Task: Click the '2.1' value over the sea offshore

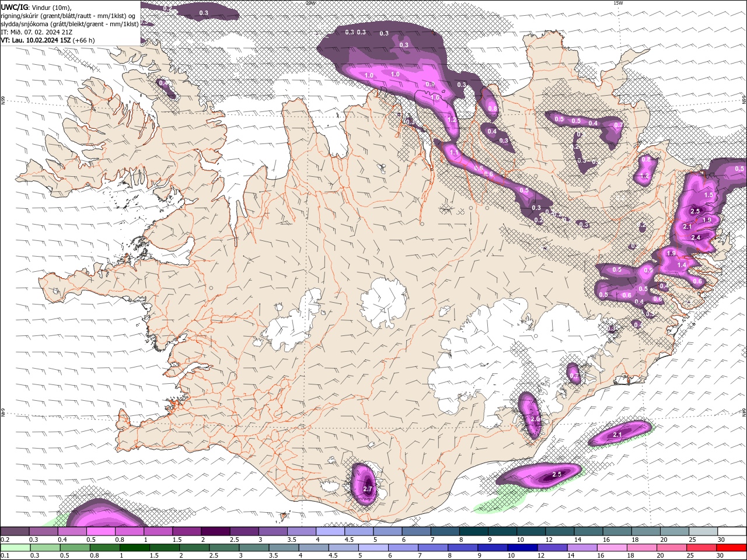Action: coord(618,435)
